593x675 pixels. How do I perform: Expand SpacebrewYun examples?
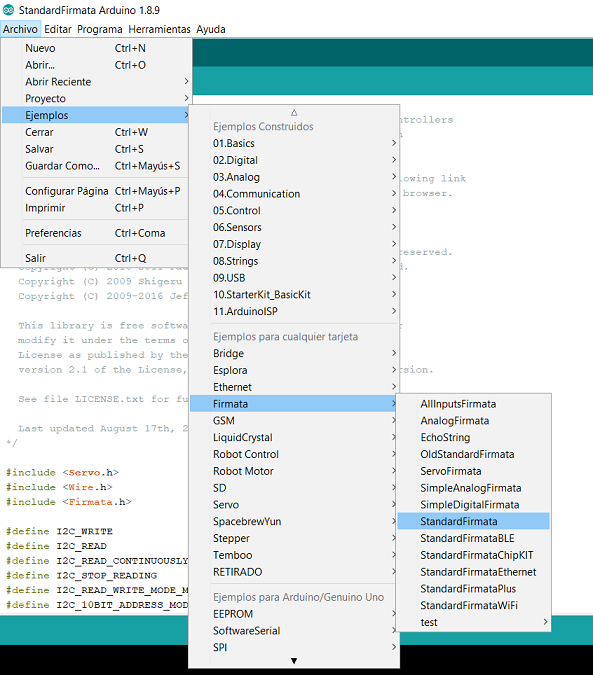point(294,521)
